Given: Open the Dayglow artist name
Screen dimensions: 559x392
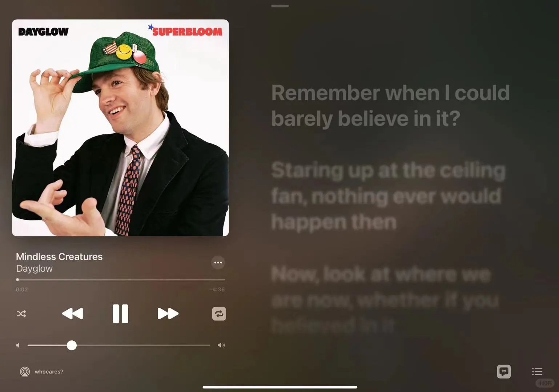Looking at the screenshot, I should click(35, 269).
